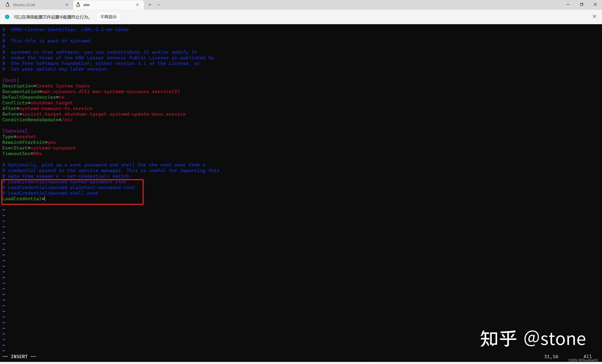Image resolution: width=602 pixels, height=364 pixels.
Task: Place cursor on the [Unit] section header
Action: click(11, 80)
